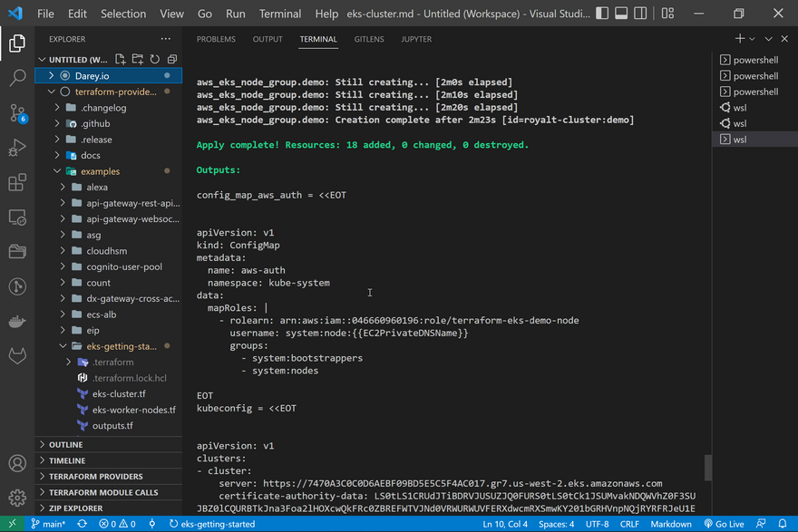
Task: Open eks-cluster.tf file in Explorer
Action: 118,394
